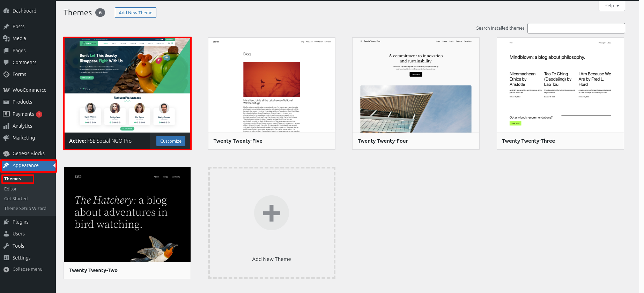The height and width of the screenshot is (293, 644).
Task: Click the Tools wrench icon
Action: click(x=6, y=246)
